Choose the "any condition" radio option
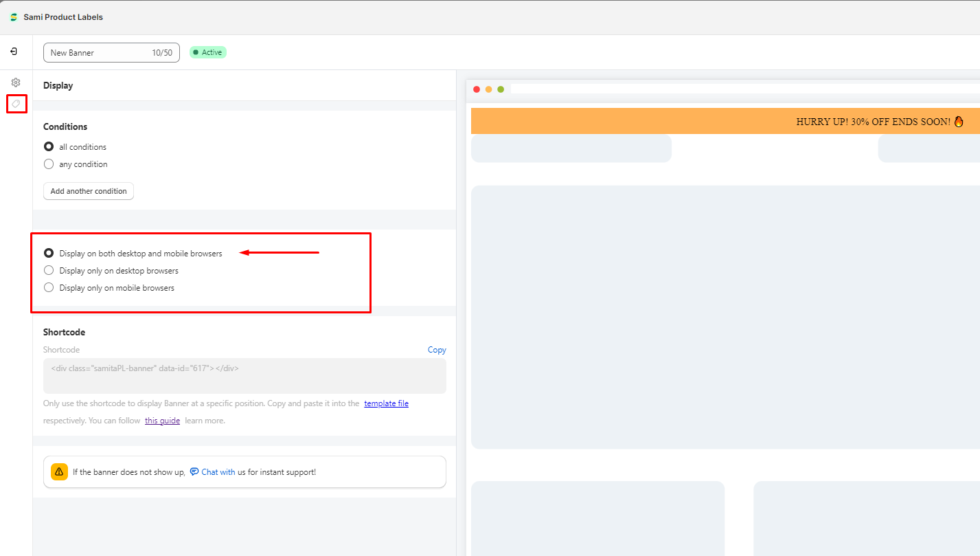The image size is (980, 556). point(49,164)
